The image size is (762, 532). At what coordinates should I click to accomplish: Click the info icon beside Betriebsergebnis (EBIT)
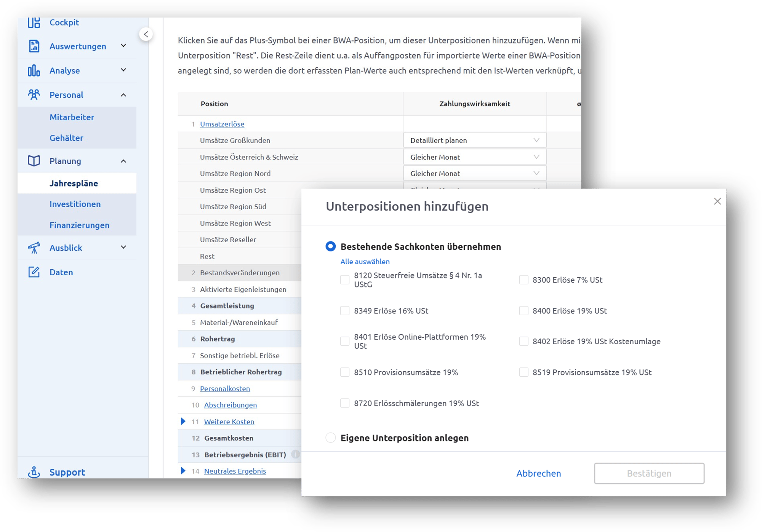295,454
